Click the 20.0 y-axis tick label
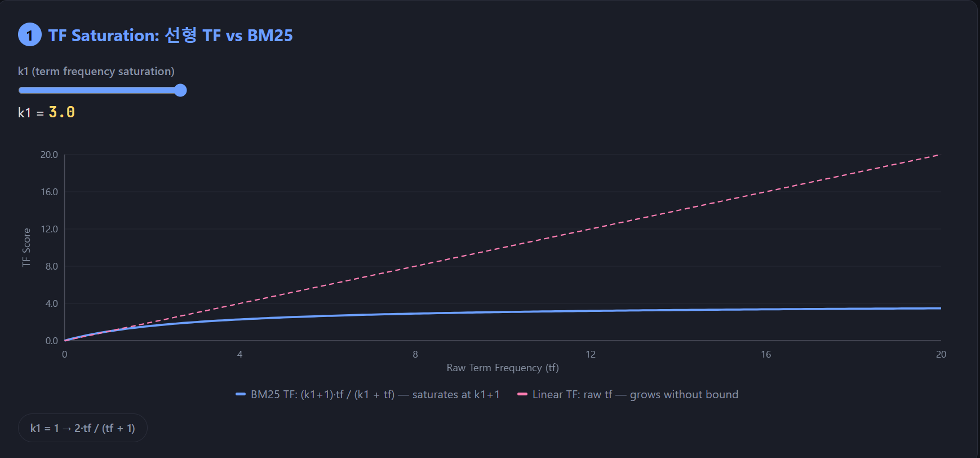Screen dimensions: 980x458 [49, 155]
